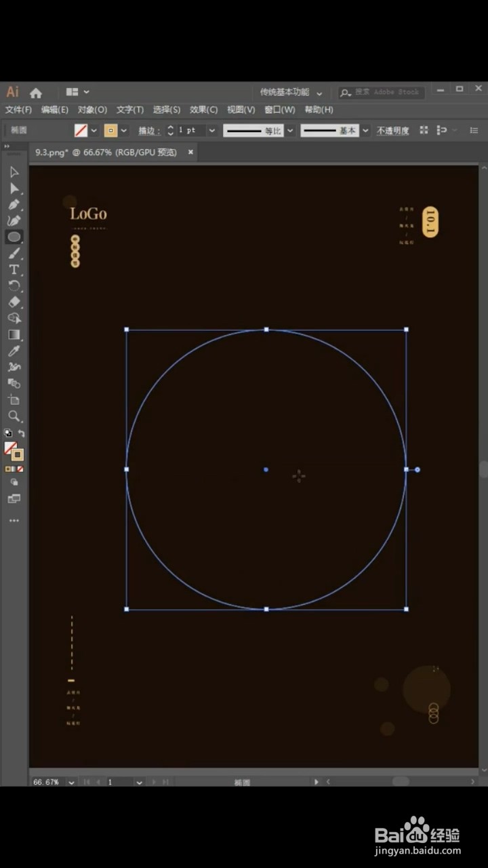Set paint mode to None
This screenshot has width=488, height=868.
pyautogui.click(x=20, y=469)
